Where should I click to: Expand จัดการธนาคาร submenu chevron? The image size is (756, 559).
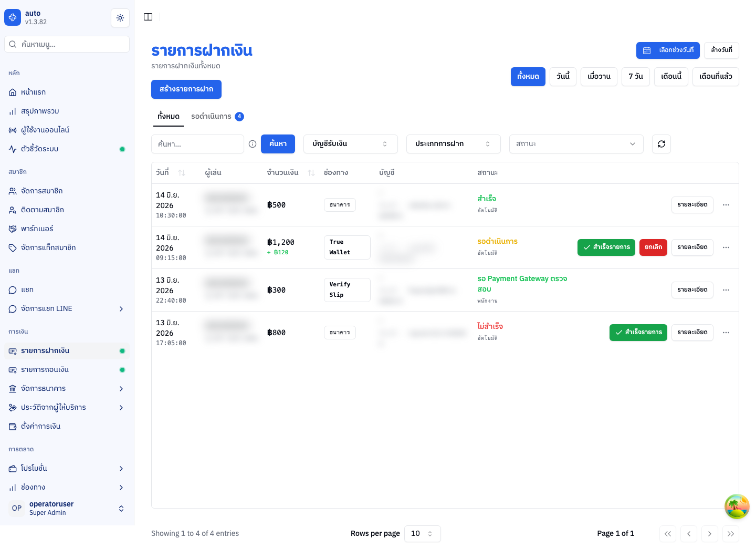[121, 389]
